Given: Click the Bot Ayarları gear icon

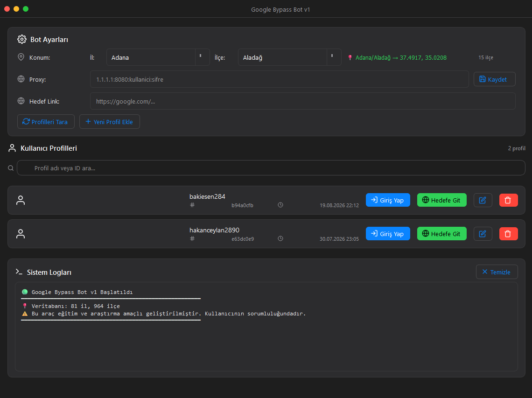Looking at the screenshot, I should [x=22, y=39].
